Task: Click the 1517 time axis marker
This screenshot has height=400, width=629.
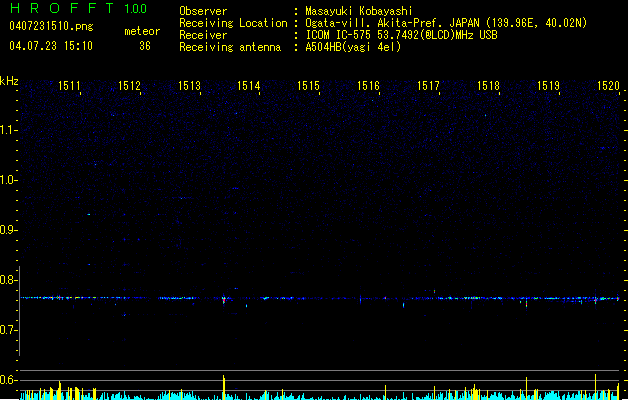Action: (x=428, y=86)
